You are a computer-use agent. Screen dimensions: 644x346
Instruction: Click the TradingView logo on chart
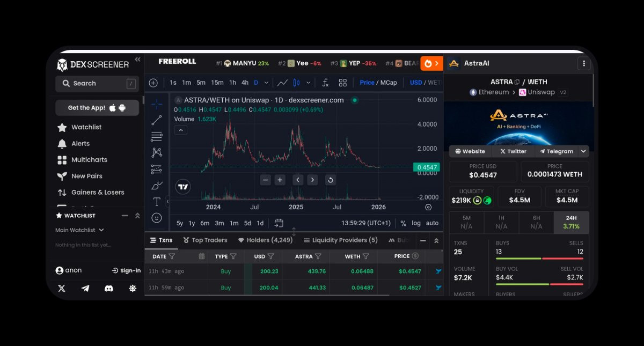(x=183, y=187)
